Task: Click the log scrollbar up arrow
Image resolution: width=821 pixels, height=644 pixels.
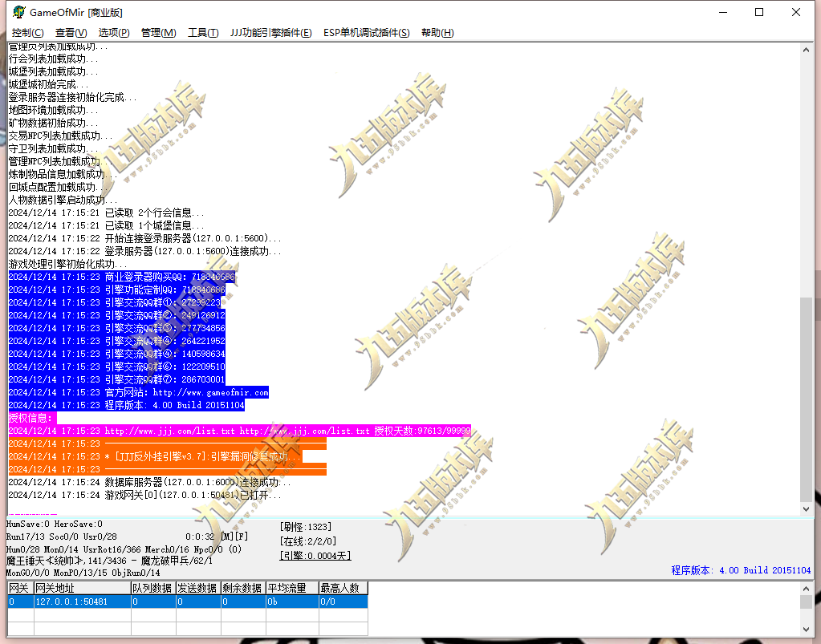Action: (x=806, y=51)
